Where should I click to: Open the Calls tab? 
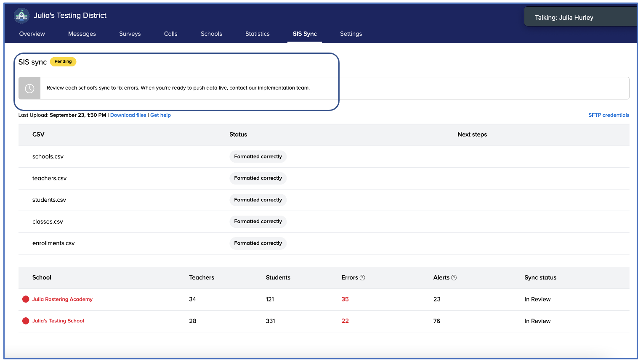click(170, 34)
